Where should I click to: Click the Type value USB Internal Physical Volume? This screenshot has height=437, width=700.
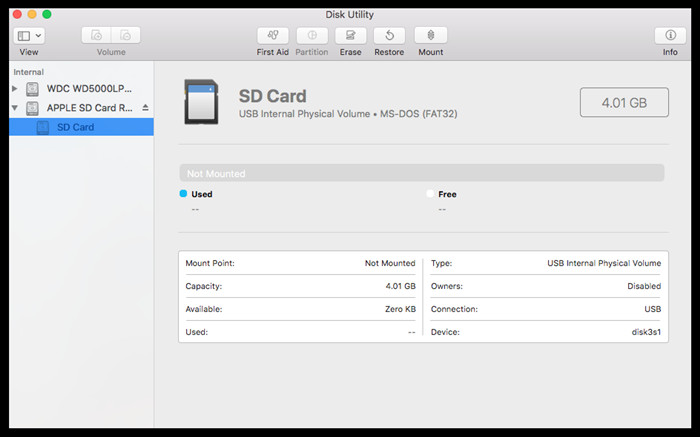click(x=604, y=263)
